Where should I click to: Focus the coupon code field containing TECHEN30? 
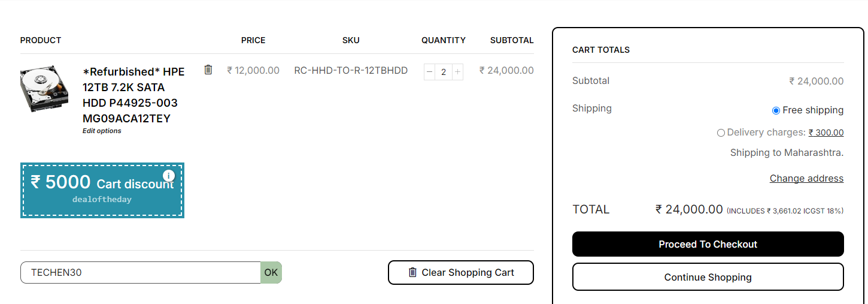pyautogui.click(x=141, y=272)
